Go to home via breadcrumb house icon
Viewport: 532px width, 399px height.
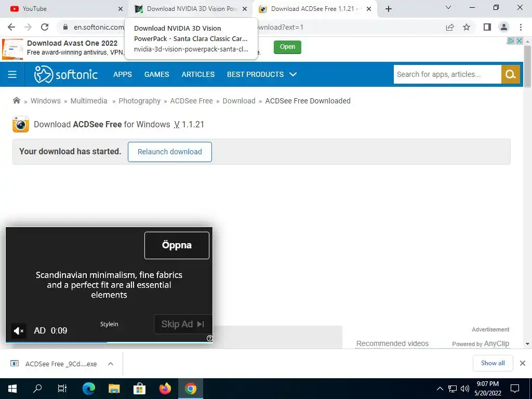16,100
